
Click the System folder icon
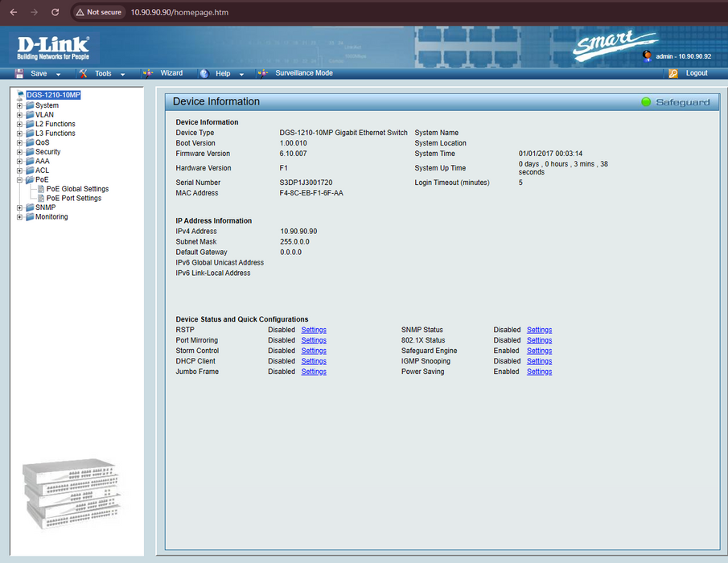[x=31, y=105]
